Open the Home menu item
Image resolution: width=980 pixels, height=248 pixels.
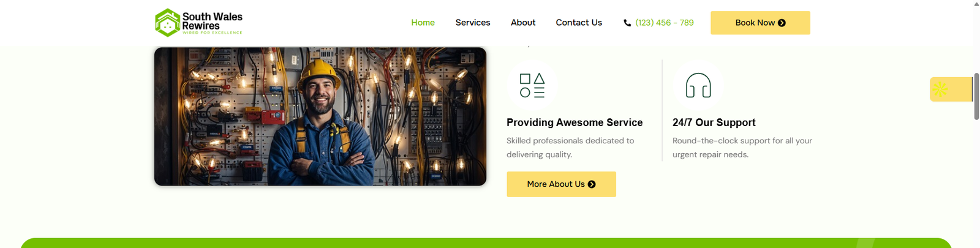(423, 23)
